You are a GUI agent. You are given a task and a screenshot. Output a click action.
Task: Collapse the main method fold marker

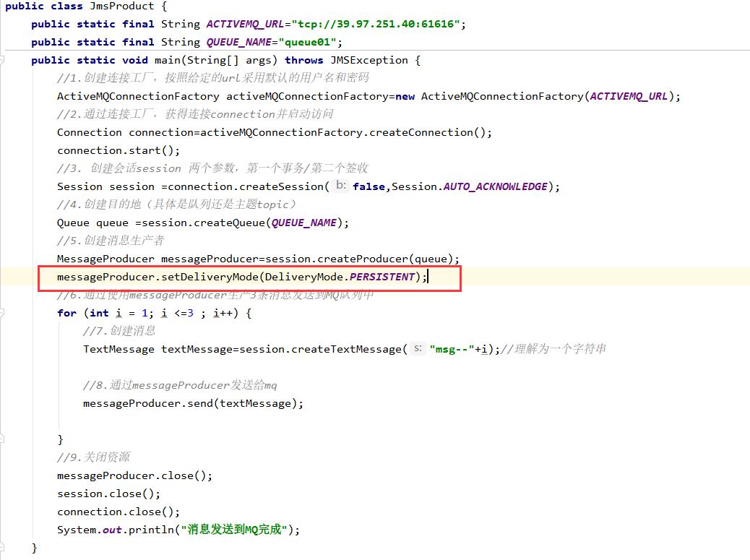[3, 60]
